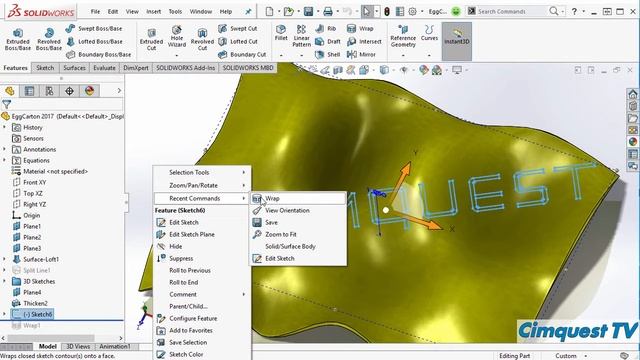Open the FeatureManager design tree tab
Viewport: 640px width, 360px height.
point(10,91)
